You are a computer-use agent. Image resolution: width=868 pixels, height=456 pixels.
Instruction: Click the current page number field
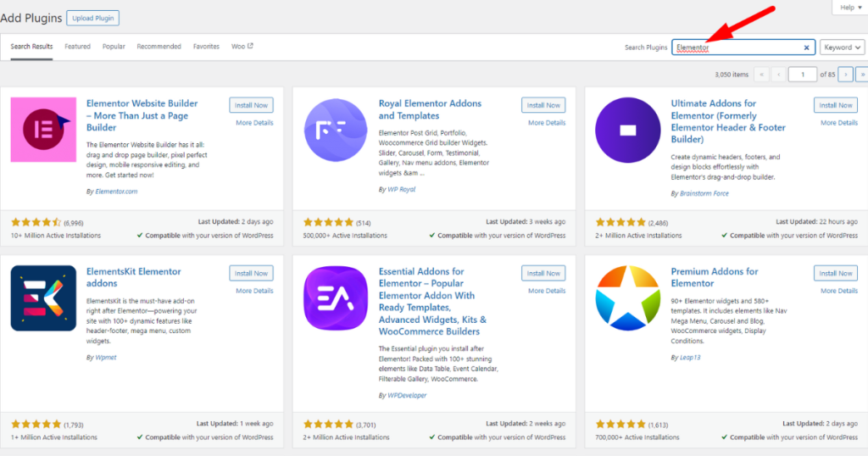click(802, 74)
